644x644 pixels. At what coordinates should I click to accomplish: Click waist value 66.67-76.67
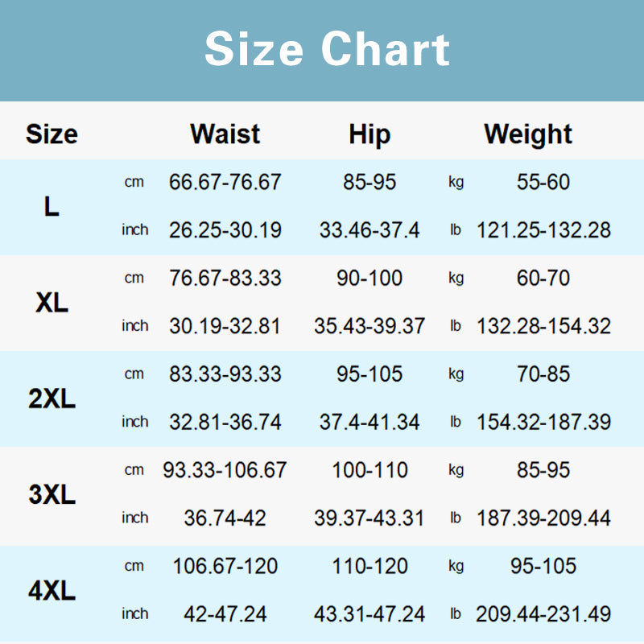225,182
